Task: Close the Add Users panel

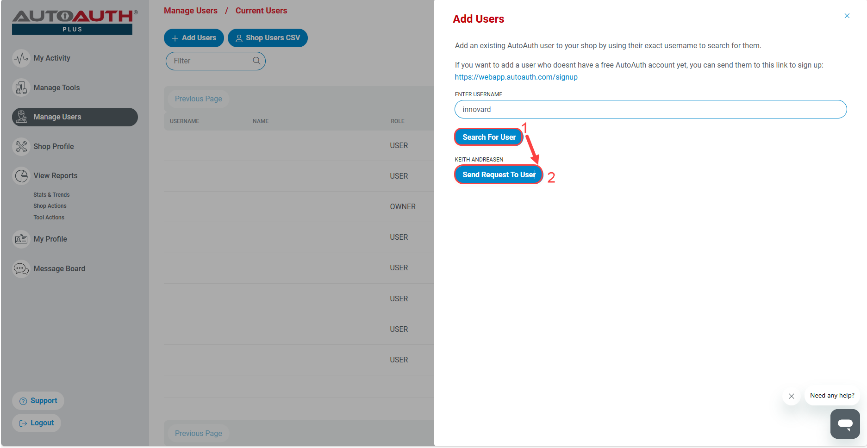Action: pos(847,16)
